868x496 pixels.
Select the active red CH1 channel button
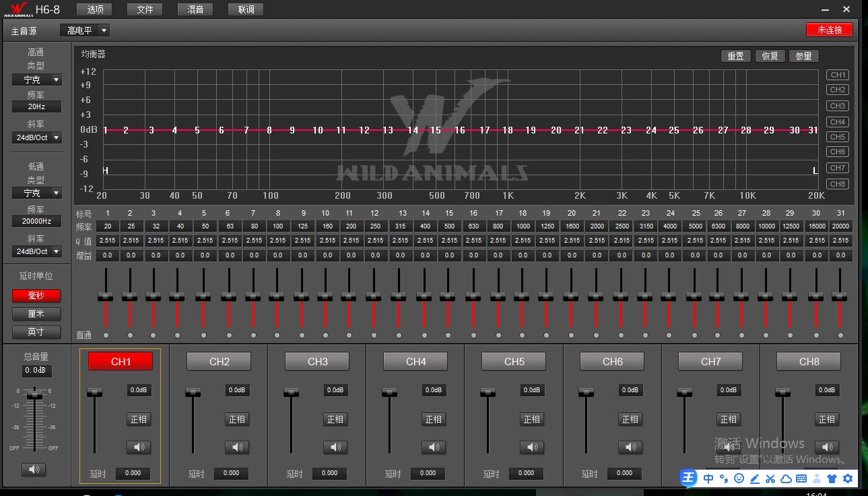coord(121,361)
